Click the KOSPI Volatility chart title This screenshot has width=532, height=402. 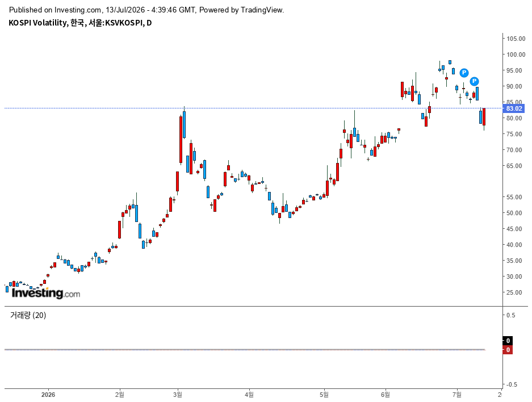tap(80, 23)
